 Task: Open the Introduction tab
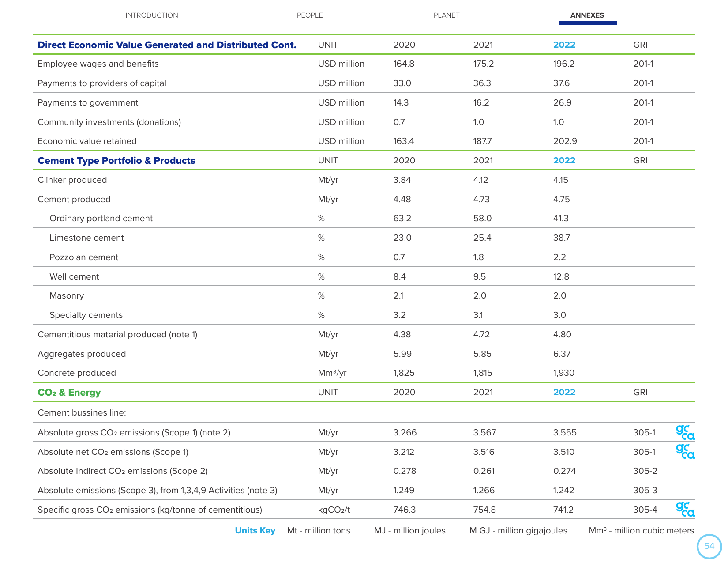[152, 15]
